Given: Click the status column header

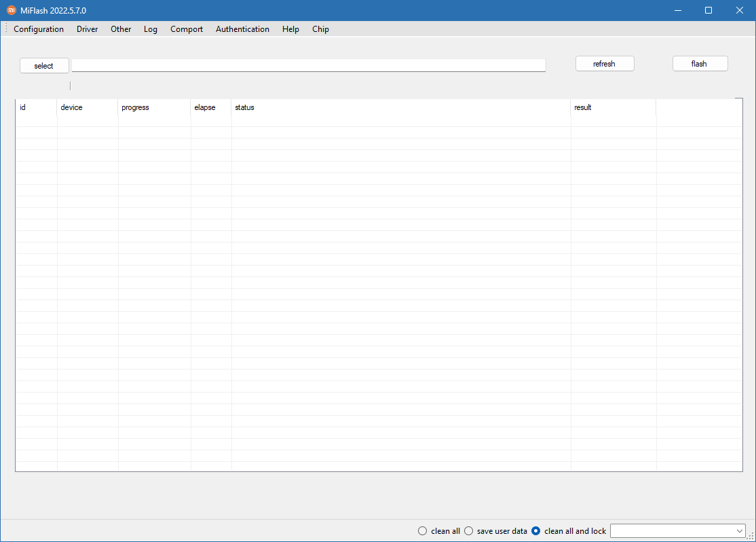Looking at the screenshot, I should click(x=400, y=107).
